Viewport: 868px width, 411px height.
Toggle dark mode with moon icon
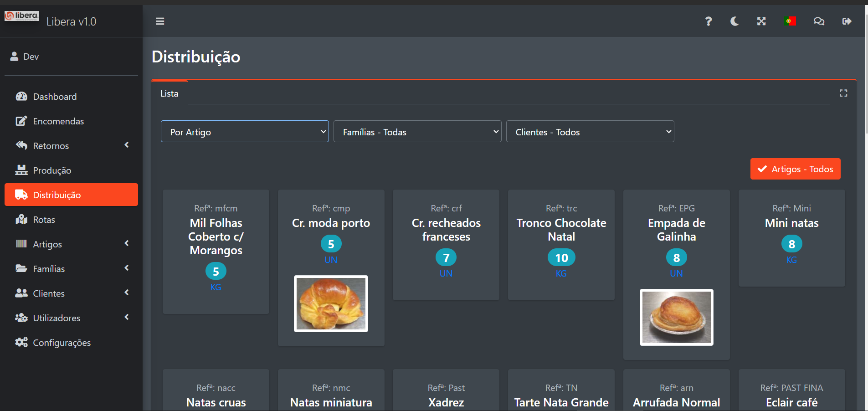[x=734, y=21]
